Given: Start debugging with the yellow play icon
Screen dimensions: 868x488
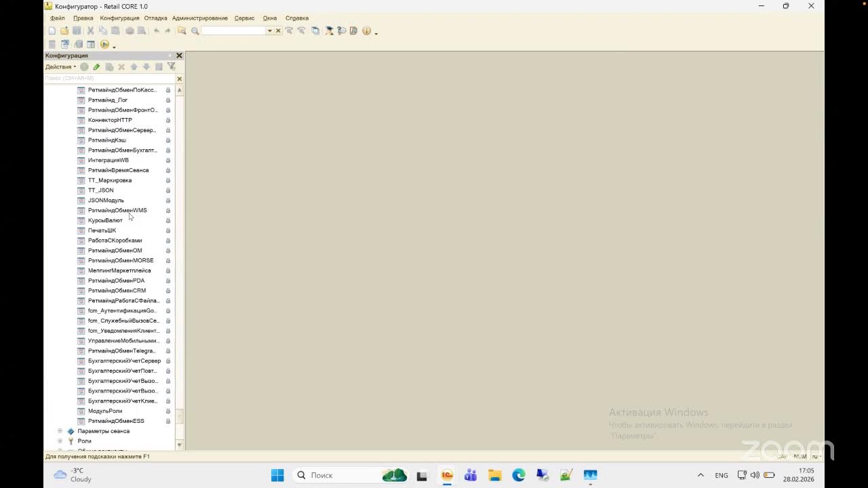Looking at the screenshot, I should coord(104,44).
